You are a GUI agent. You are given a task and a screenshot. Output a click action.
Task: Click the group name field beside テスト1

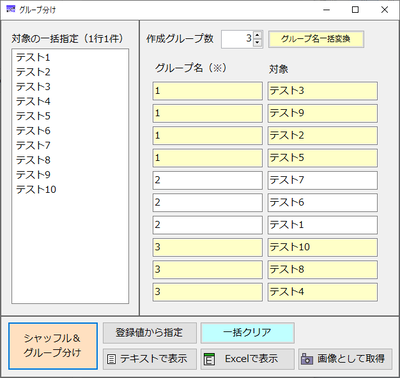coord(208,225)
